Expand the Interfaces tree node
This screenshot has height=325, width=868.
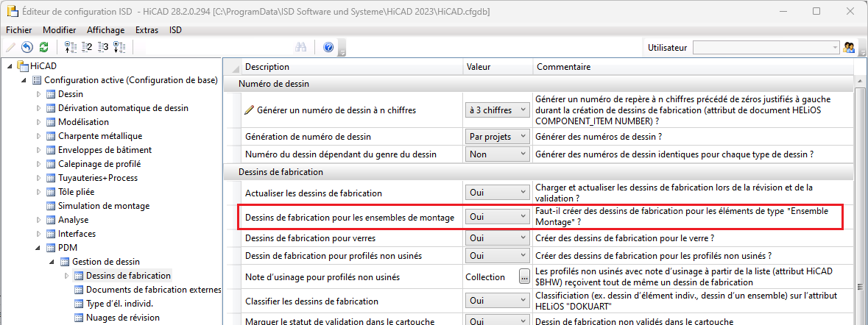coord(39,234)
